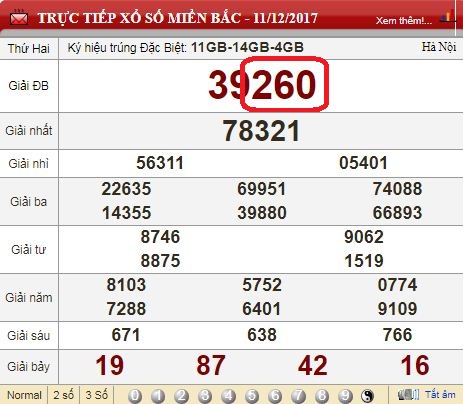Click the special prize number 39260
This screenshot has height=404, width=463.
click(262, 85)
